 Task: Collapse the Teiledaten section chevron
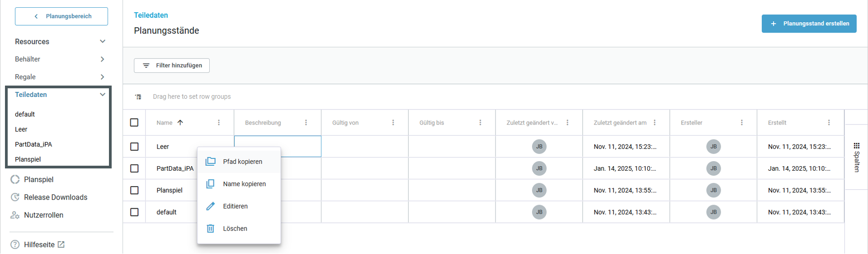click(103, 95)
